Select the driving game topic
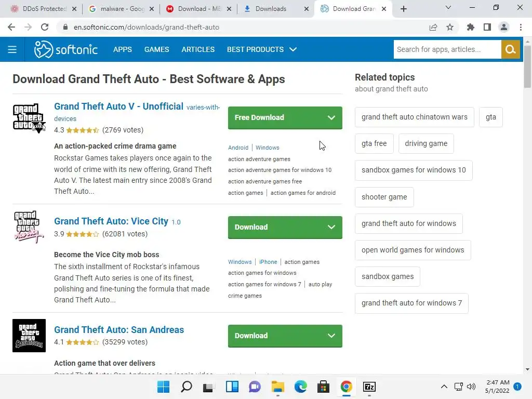 tap(426, 143)
